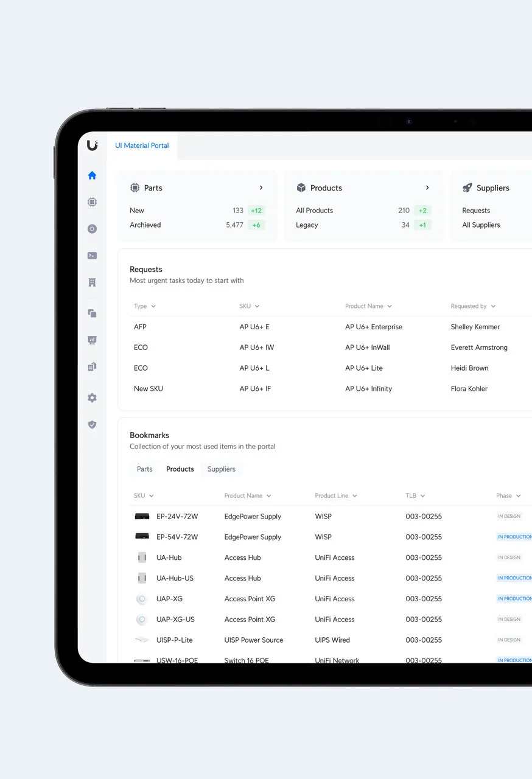Select AP U6+ IW SKU cell
This screenshot has height=779, width=532.
point(257,348)
